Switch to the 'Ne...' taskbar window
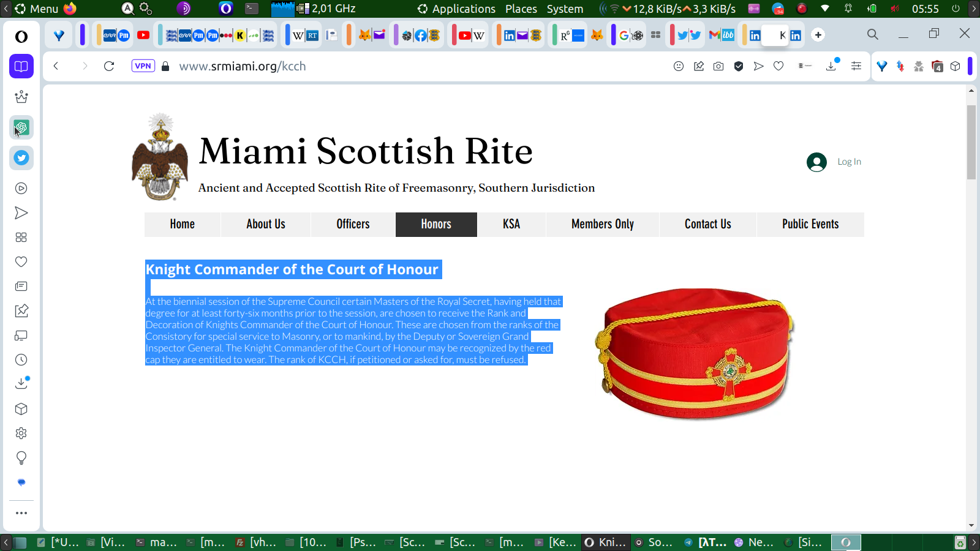This screenshot has height=551, width=980. [x=755, y=542]
